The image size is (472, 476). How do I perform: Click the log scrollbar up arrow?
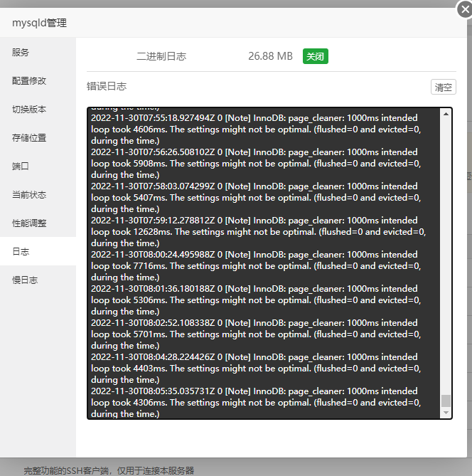pyautogui.click(x=446, y=114)
